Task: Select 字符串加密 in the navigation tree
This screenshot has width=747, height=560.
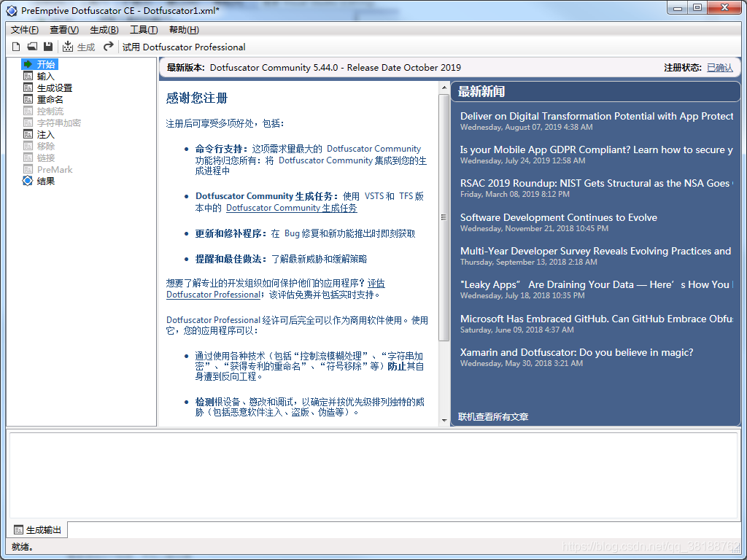Action: pyautogui.click(x=59, y=122)
